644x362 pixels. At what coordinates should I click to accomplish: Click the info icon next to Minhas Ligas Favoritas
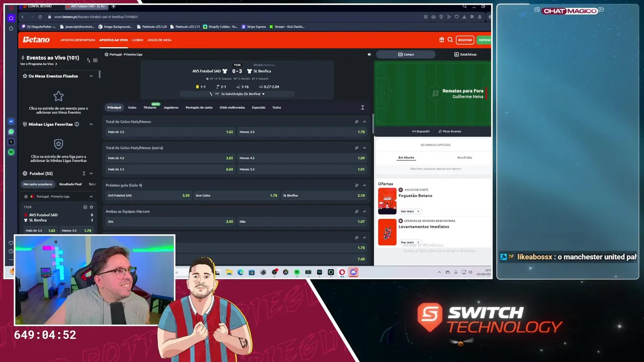click(x=76, y=124)
